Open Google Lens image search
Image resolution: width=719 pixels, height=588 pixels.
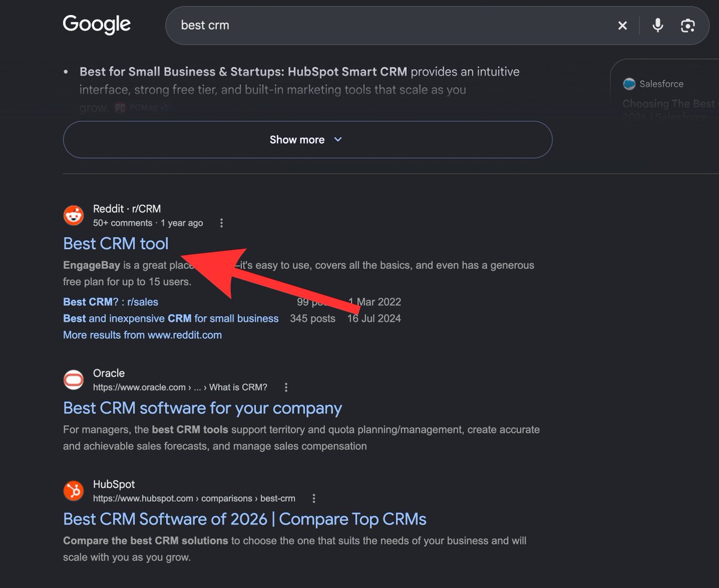pos(688,25)
